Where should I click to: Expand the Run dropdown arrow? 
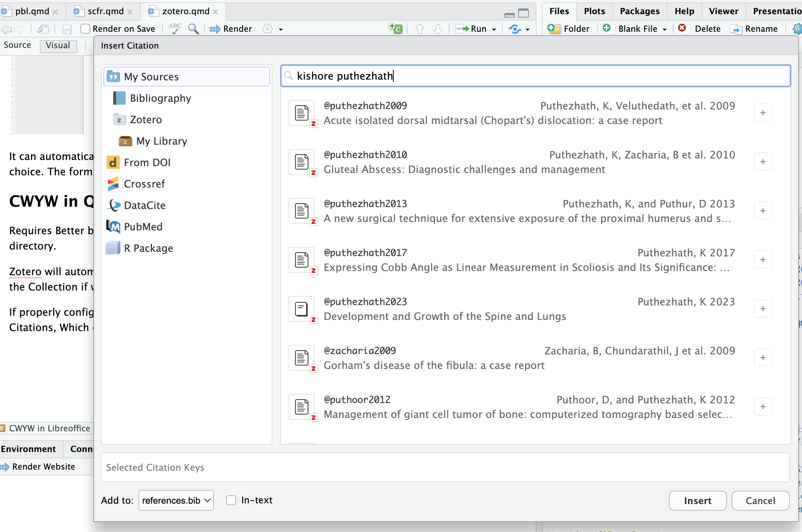click(x=494, y=29)
